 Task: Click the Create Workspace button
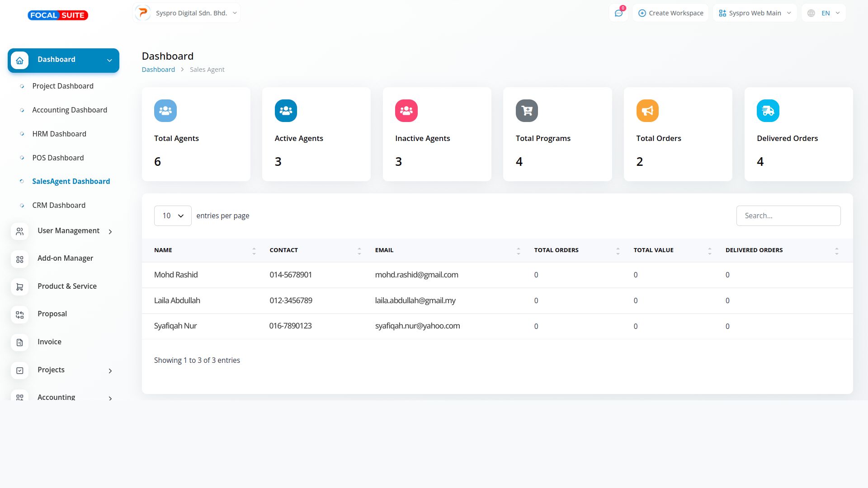(670, 13)
